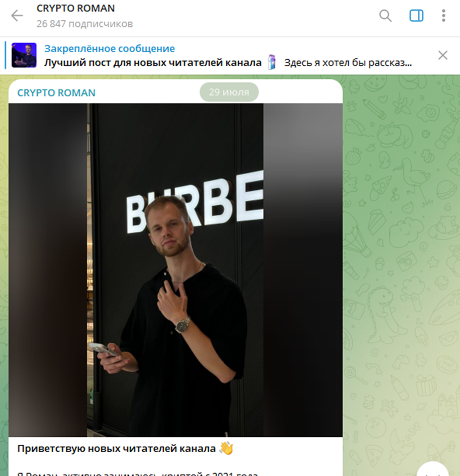
Task: Click the 29 июля date badge
Action: (x=229, y=92)
